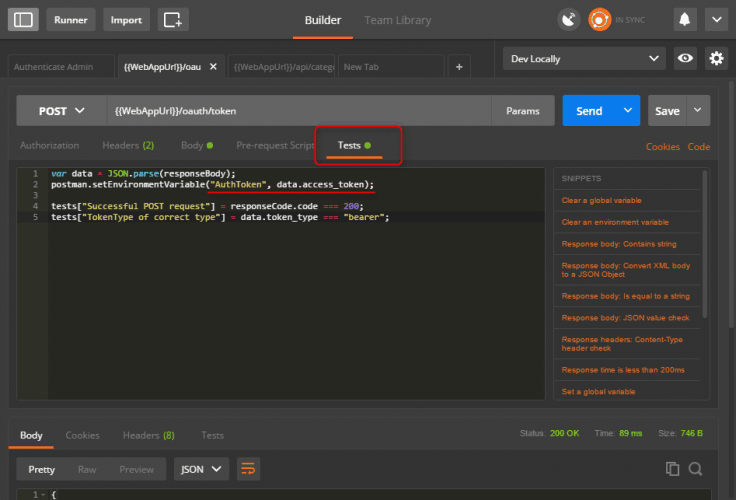Switch to Pre-request Script tab

275,145
